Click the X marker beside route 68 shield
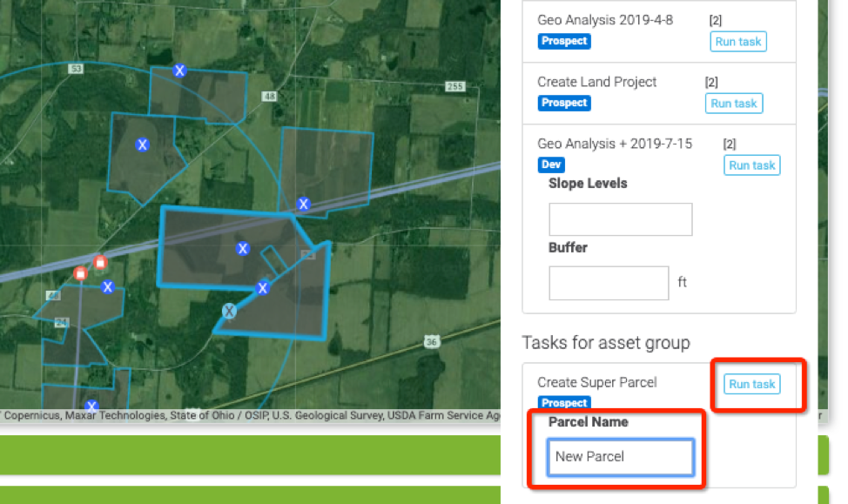Image resolution: width=848 pixels, height=504 pixels. (x=108, y=286)
